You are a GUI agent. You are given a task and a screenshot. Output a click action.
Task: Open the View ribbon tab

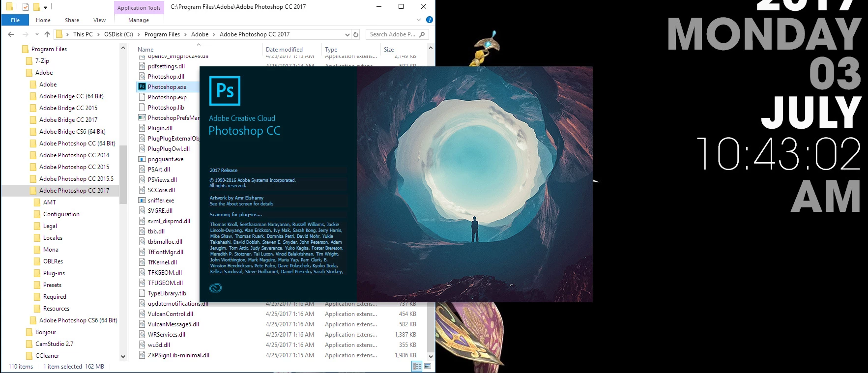99,20
